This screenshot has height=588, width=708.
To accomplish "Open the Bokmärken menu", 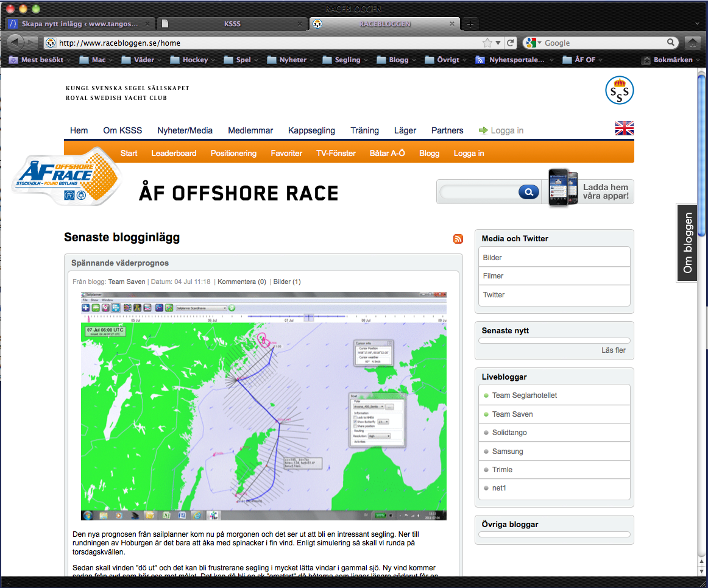I will click(670, 60).
